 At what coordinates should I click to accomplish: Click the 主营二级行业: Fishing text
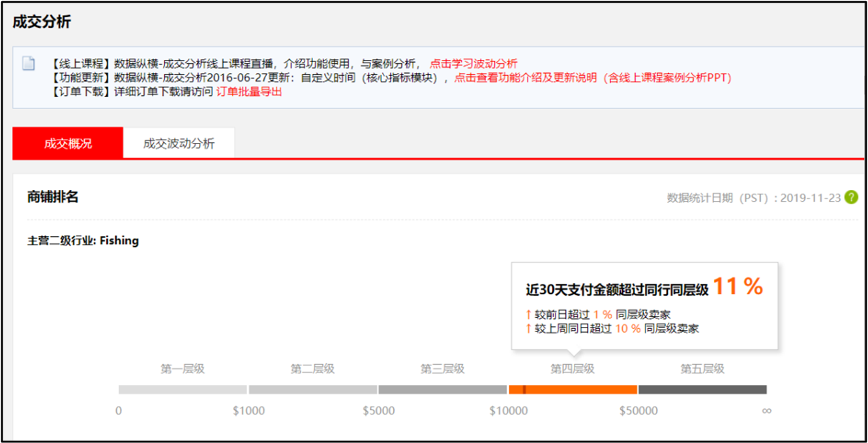[83, 241]
